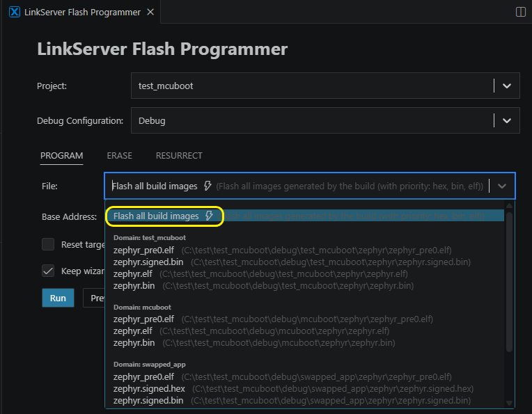Click the dropdown list scrollbar thumb
The image size is (532, 414).
509,282
